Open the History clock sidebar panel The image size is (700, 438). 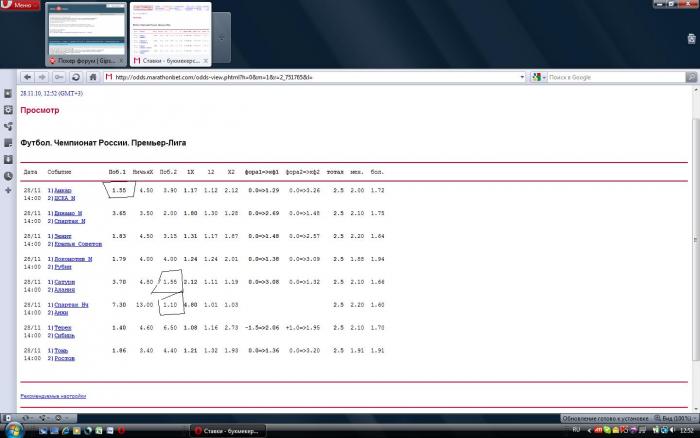8,176
